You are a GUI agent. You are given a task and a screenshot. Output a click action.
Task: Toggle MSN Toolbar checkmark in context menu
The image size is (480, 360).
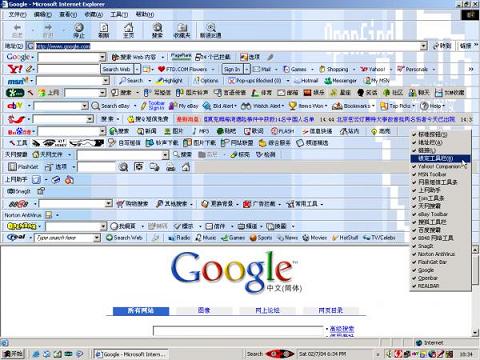pyautogui.click(x=432, y=174)
